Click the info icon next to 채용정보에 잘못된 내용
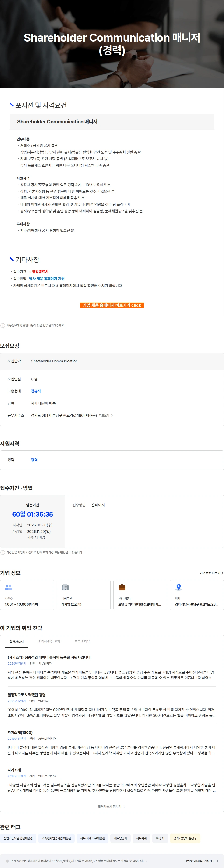Screen dimensions: 224x868 click(x=3, y=325)
